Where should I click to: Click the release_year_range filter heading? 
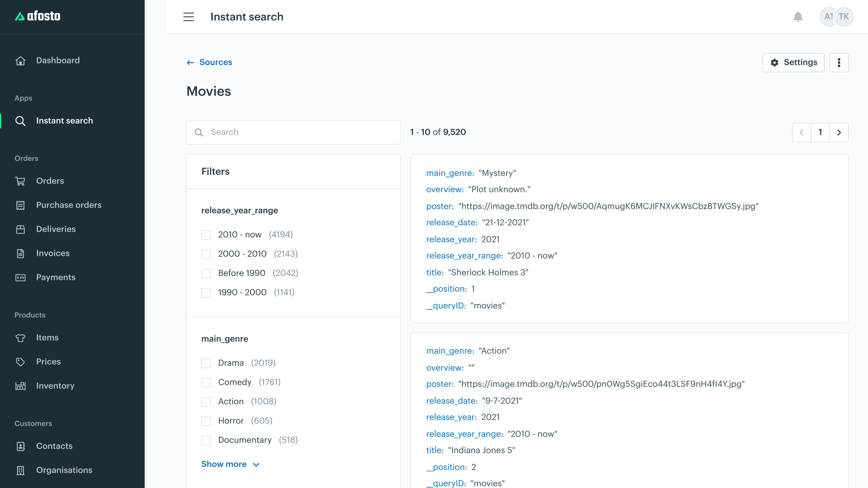point(240,211)
